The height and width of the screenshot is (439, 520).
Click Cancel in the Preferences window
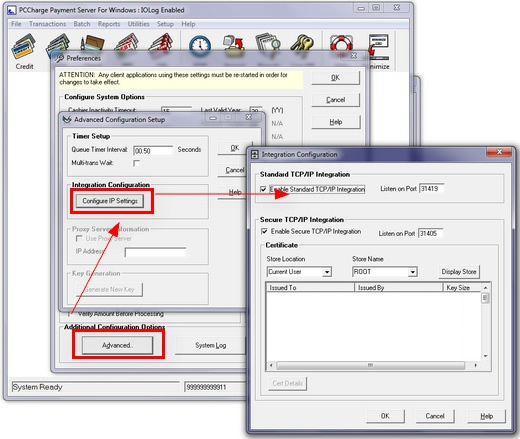(335, 100)
